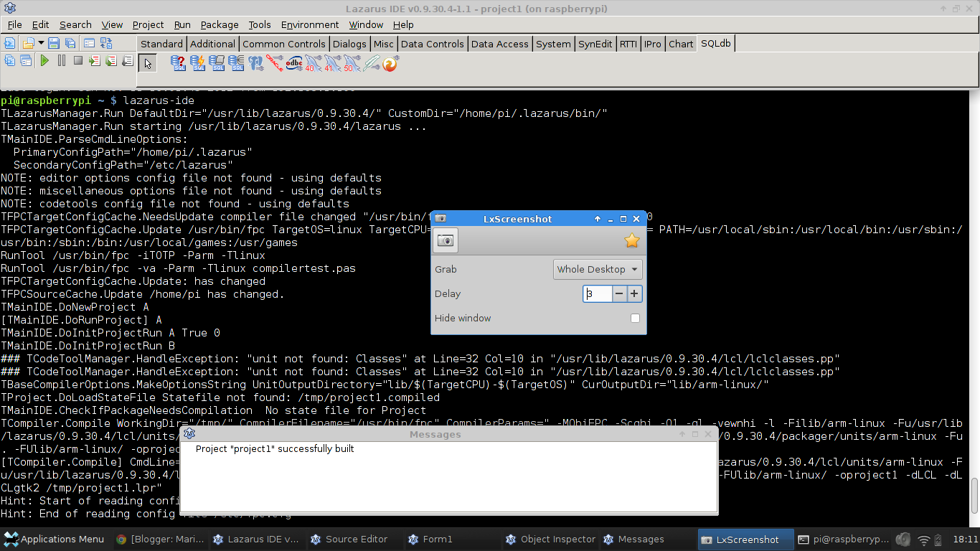Image resolution: width=980 pixels, height=551 pixels.
Task: Open the Applications Menu in the taskbar
Action: [54, 539]
